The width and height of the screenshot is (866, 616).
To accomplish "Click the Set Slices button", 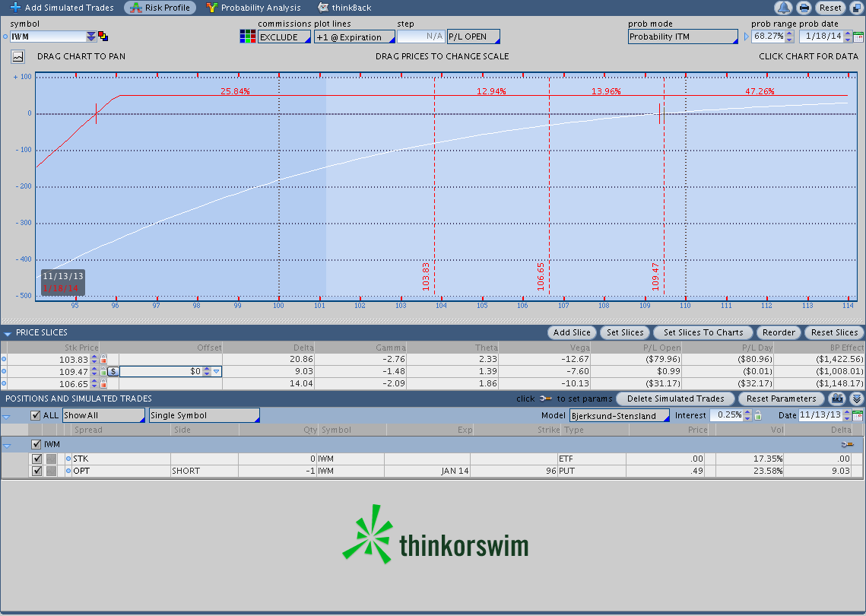I will [625, 332].
